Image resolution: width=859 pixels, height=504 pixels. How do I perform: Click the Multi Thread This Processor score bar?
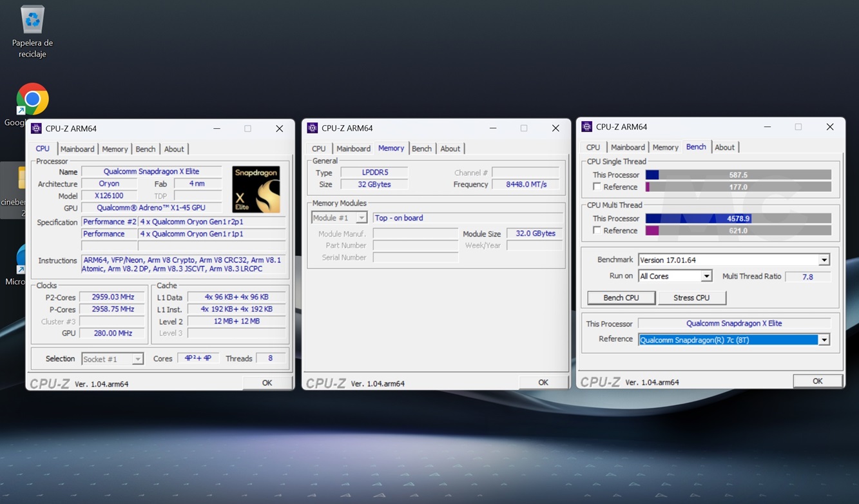[x=738, y=219]
